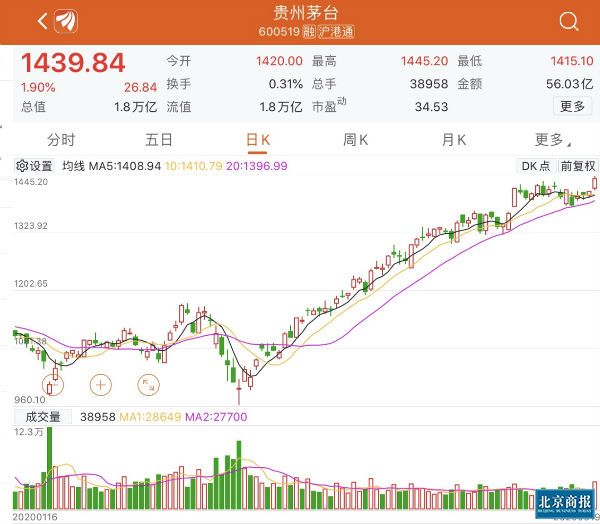Open chart 设置 gear settings
600x524 pixels.
click(34, 166)
